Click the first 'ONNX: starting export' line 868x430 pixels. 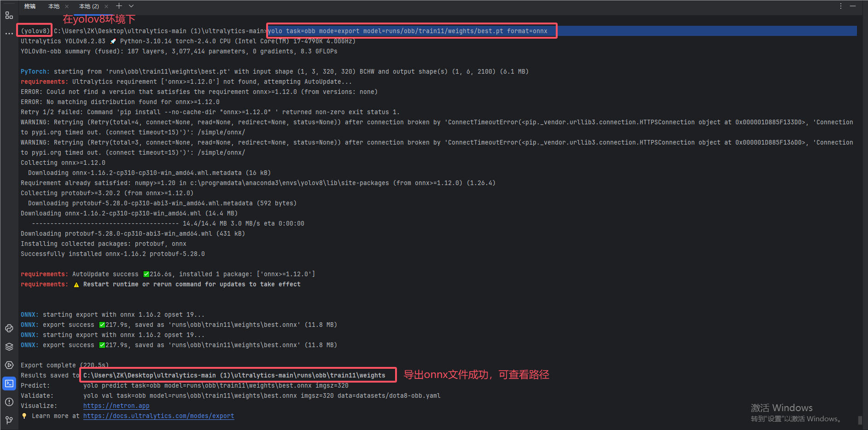pyautogui.click(x=112, y=314)
